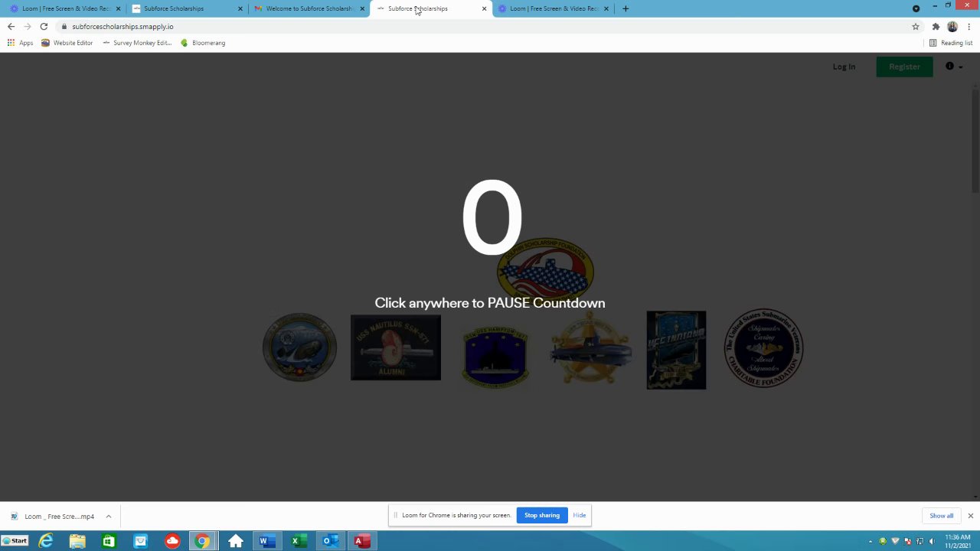This screenshot has width=980, height=551.
Task: Close the active Subforce Scholarships tab
Action: pyautogui.click(x=484, y=8)
